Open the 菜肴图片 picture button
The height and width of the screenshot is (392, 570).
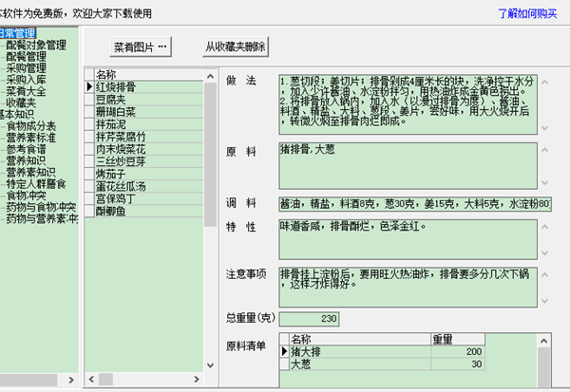click(x=141, y=47)
